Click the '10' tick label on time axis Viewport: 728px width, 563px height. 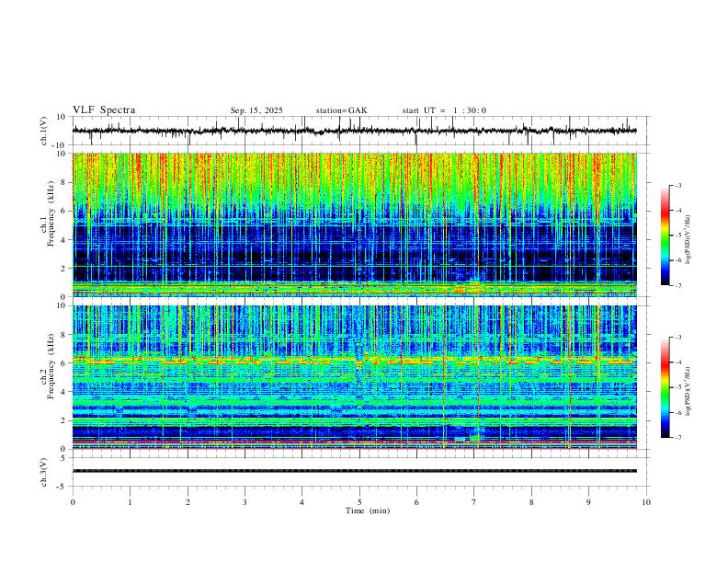[x=646, y=502]
